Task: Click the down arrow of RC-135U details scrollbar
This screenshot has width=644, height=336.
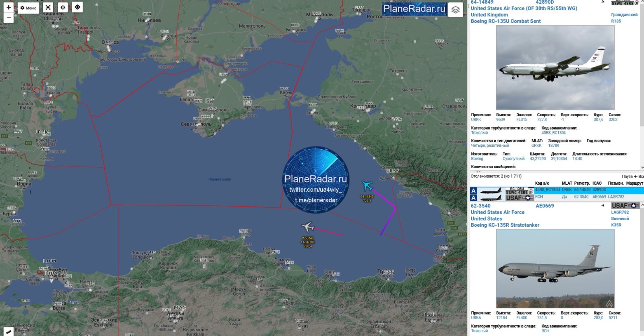Action: (642, 167)
